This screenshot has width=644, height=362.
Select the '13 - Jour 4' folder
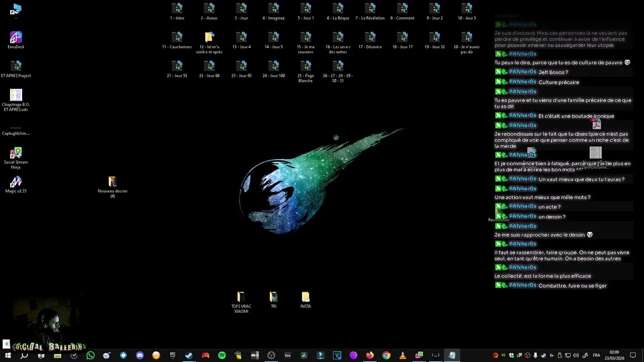click(x=242, y=41)
